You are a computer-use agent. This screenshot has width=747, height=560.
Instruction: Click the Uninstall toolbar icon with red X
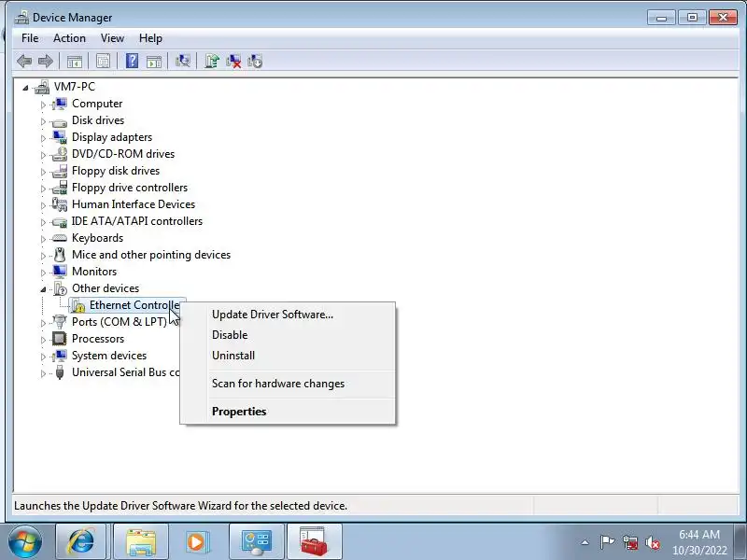tap(233, 61)
